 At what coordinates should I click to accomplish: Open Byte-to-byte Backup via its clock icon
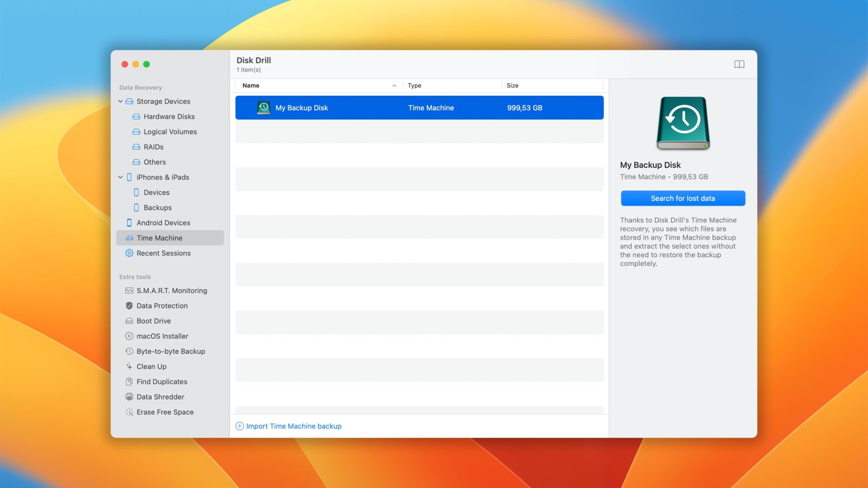coord(129,351)
